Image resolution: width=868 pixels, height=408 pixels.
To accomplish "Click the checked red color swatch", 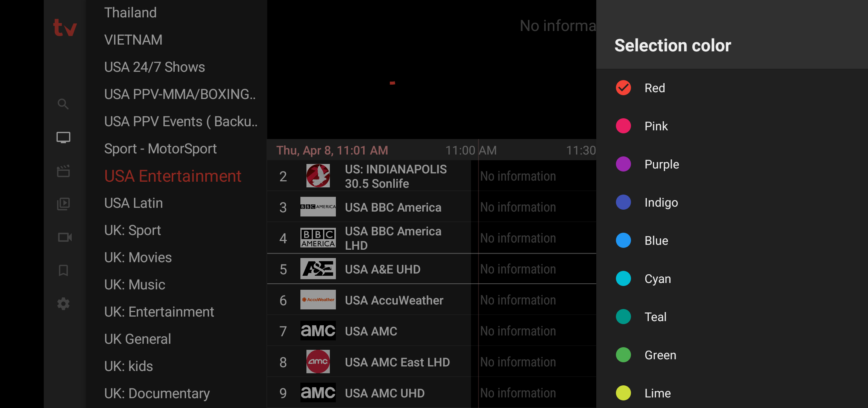I will coord(623,88).
